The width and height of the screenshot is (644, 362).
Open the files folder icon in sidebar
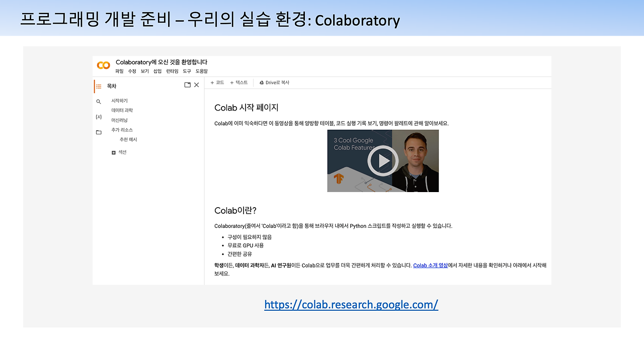pos(99,132)
